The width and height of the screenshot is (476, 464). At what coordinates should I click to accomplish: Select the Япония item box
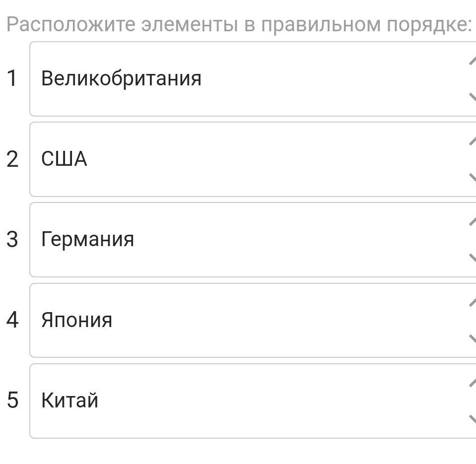point(253,321)
